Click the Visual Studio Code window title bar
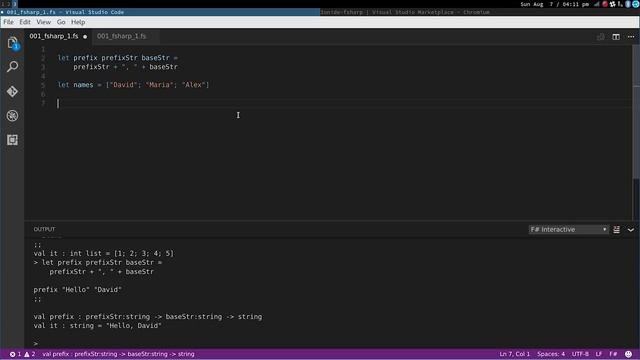The height and width of the screenshot is (360, 640). pyautogui.click(x=160, y=12)
